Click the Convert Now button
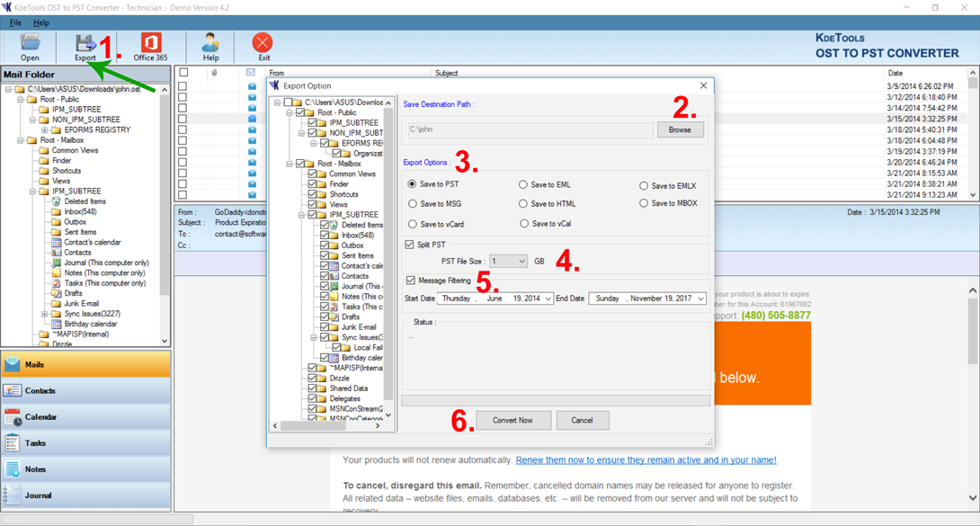This screenshot has height=526, width=980. (x=512, y=420)
